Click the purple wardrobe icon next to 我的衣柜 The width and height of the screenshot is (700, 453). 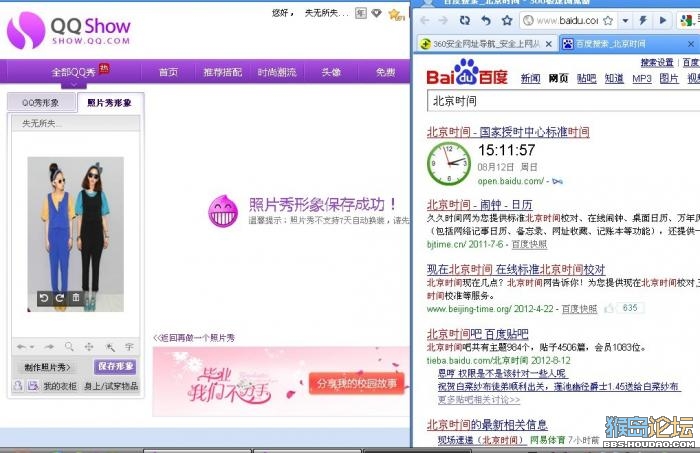coord(33,386)
